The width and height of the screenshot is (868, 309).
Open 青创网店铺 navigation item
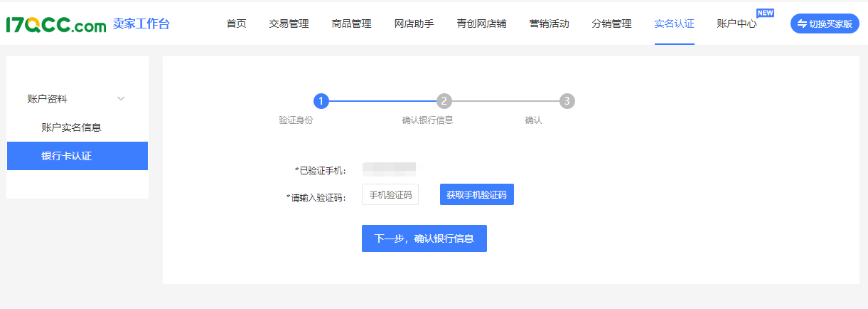[481, 24]
